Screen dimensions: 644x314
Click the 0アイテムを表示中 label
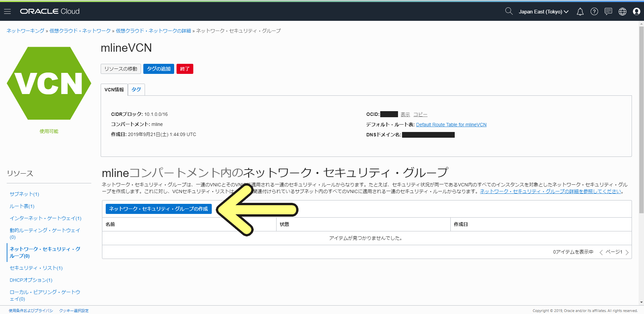click(573, 252)
